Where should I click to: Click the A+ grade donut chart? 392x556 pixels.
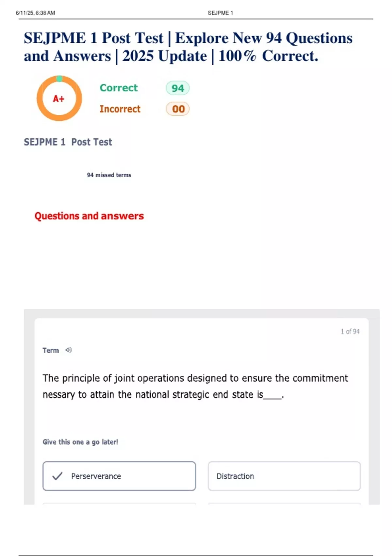(59, 98)
